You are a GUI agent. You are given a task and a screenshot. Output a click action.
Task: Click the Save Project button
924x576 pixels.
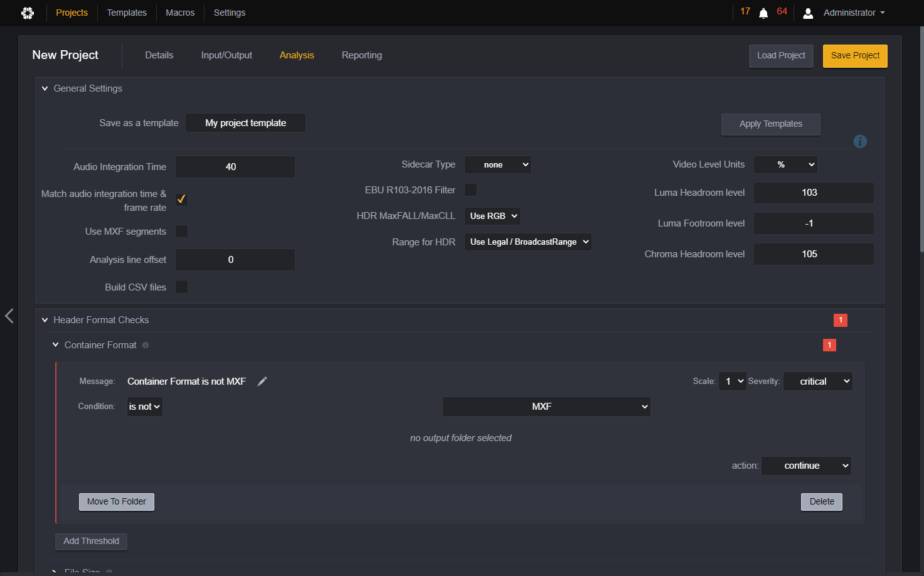(x=855, y=56)
